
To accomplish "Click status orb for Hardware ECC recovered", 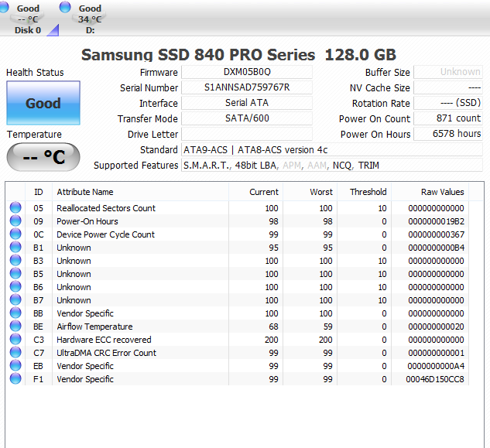I will (15, 339).
